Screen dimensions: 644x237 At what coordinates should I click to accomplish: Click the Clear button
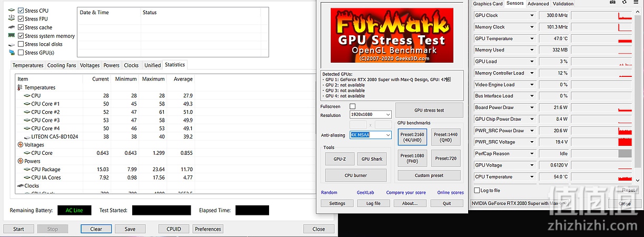[x=96, y=229]
